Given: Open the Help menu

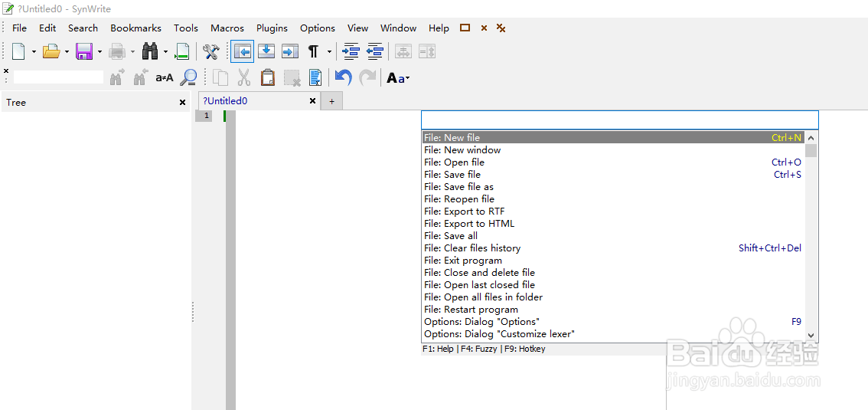Looking at the screenshot, I should click(x=439, y=28).
